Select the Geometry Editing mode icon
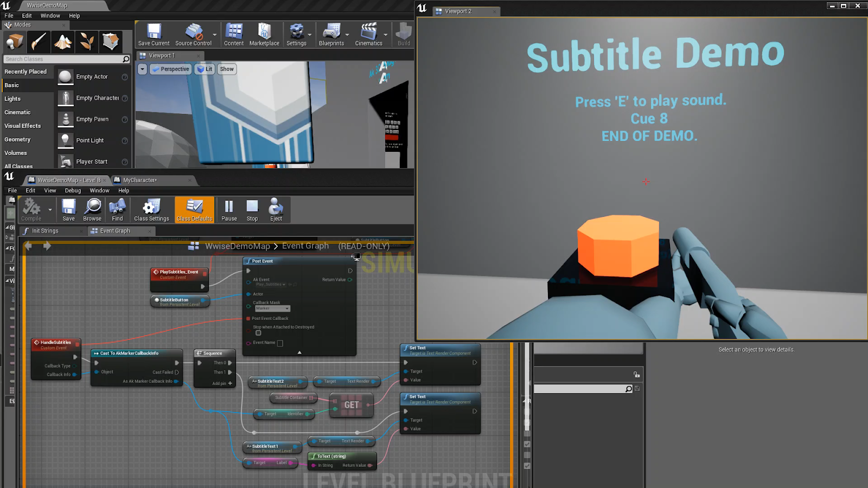The image size is (868, 488). (x=111, y=42)
